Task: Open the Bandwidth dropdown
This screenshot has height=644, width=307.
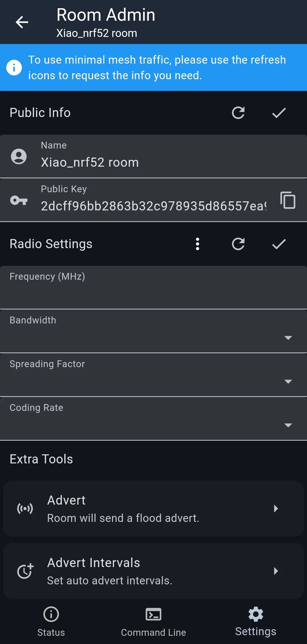Action: pyautogui.click(x=153, y=331)
